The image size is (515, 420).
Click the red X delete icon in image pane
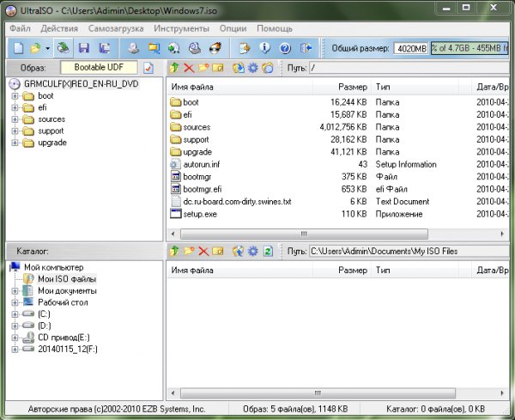[x=189, y=68]
